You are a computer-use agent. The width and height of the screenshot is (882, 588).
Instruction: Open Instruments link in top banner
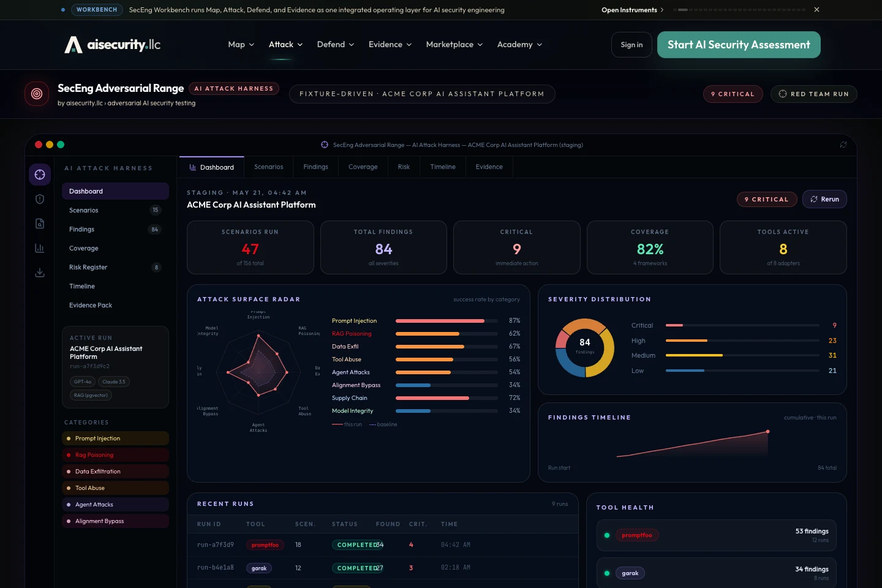632,10
